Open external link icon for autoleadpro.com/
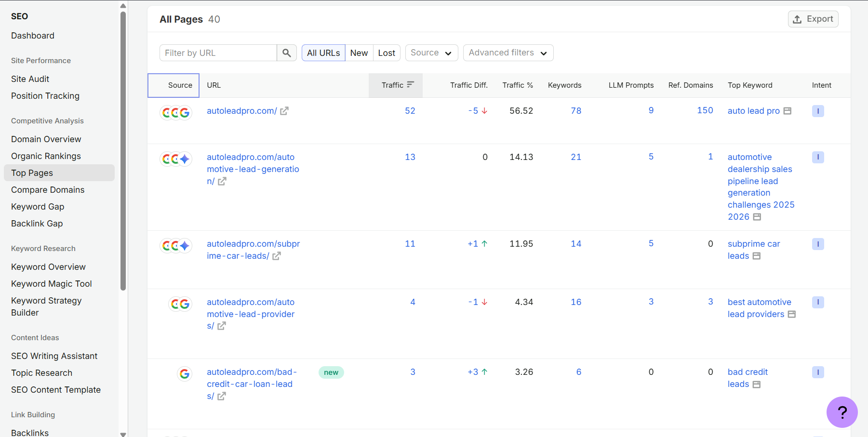868x437 pixels. (284, 111)
